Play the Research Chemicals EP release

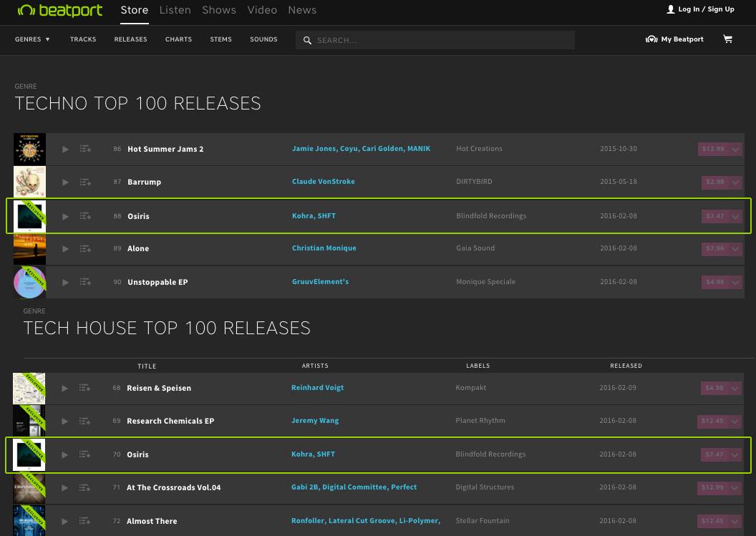click(64, 422)
